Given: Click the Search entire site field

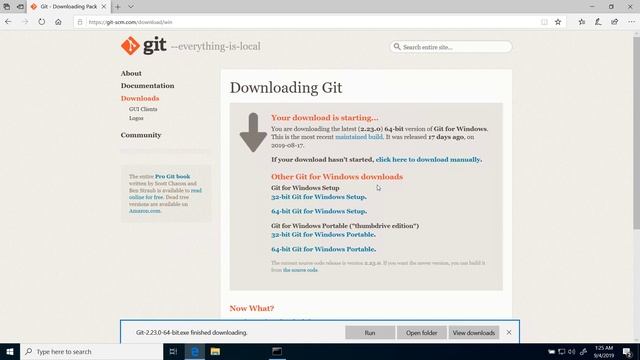Looking at the screenshot, I should 451,47.
